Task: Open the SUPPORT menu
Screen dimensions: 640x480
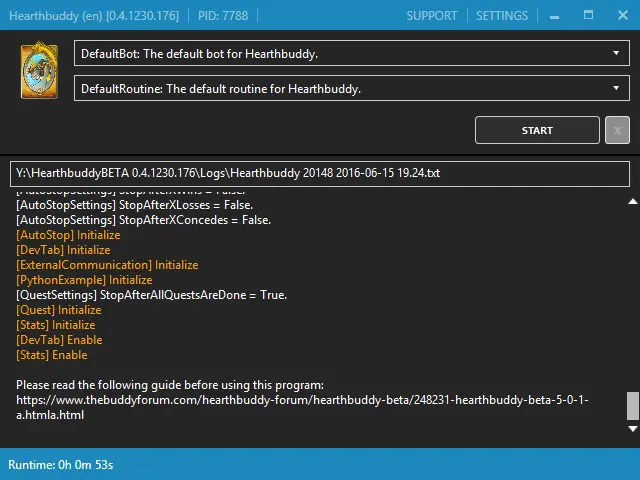Action: 432,16
